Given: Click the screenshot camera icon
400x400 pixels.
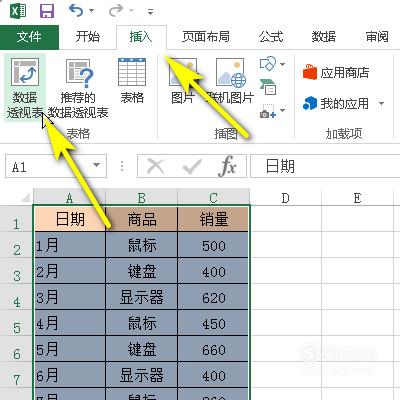Looking at the screenshot, I should coord(268,111).
